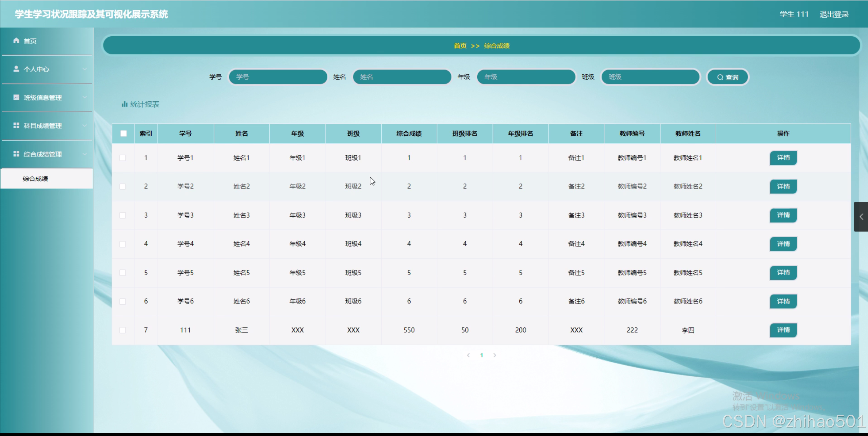The height and width of the screenshot is (436, 868).
Task: Go to next page arrow in pagination
Action: 495,355
